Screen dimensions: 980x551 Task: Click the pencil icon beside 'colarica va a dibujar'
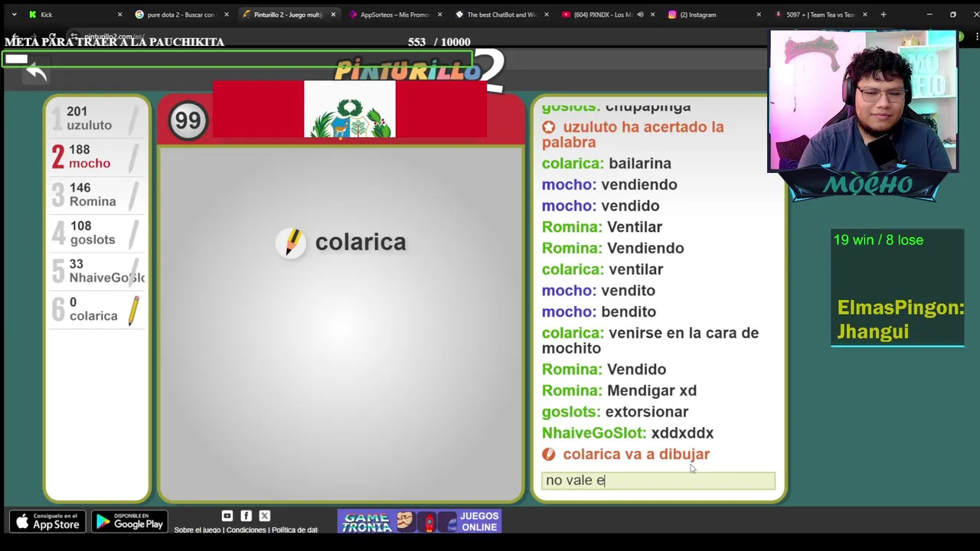click(548, 455)
